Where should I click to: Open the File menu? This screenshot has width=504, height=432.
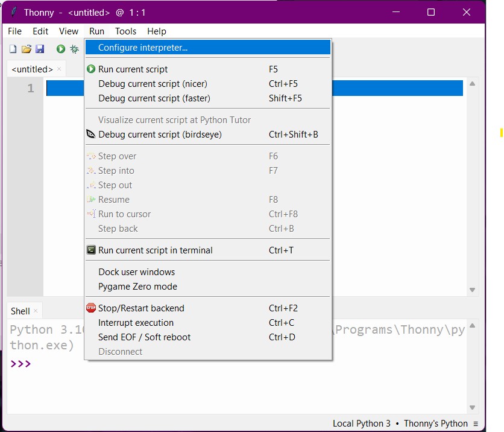[x=15, y=31]
